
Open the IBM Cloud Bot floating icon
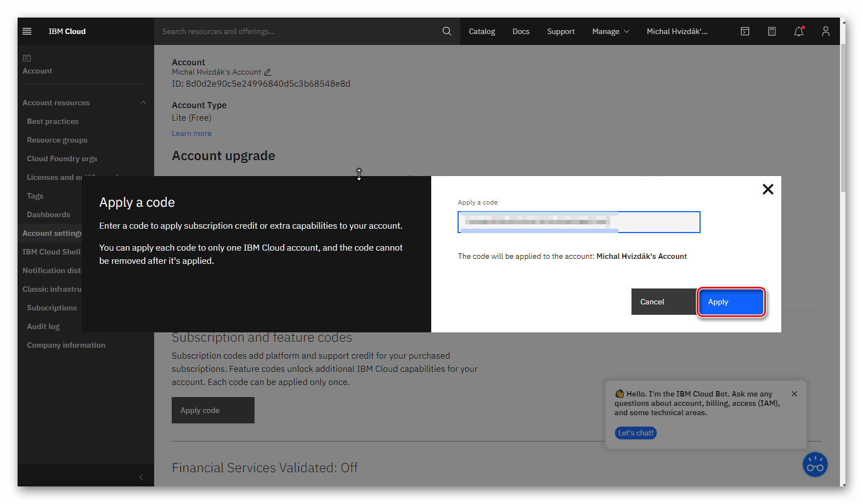pos(815,465)
